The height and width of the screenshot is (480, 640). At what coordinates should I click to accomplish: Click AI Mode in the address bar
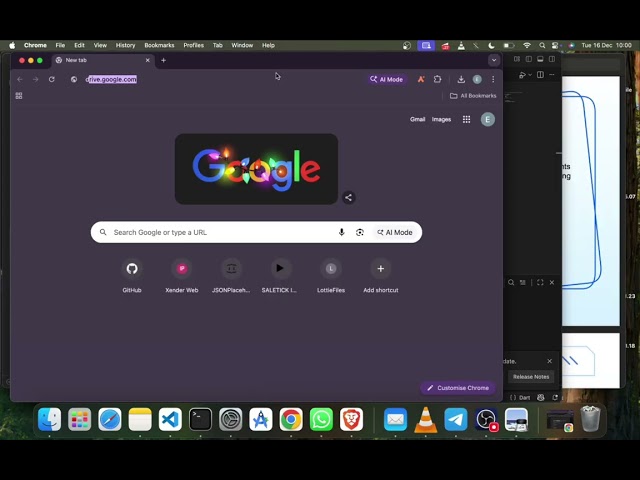click(387, 79)
